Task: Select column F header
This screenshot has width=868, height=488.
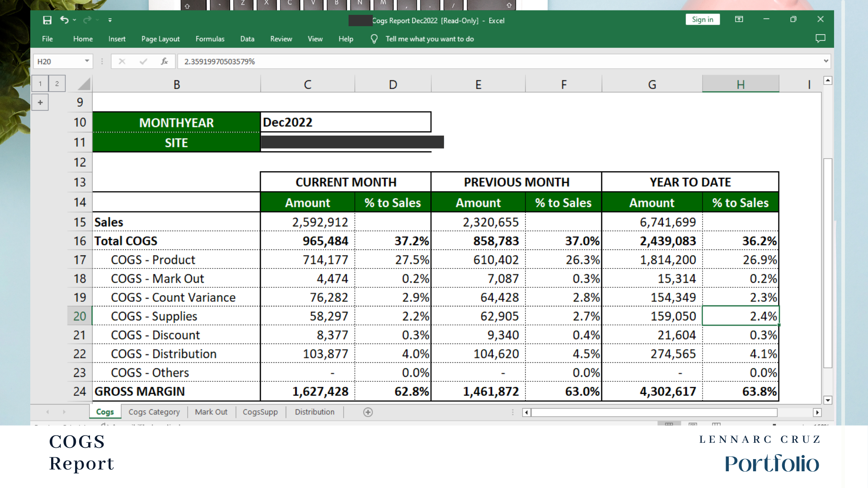Action: click(x=564, y=84)
